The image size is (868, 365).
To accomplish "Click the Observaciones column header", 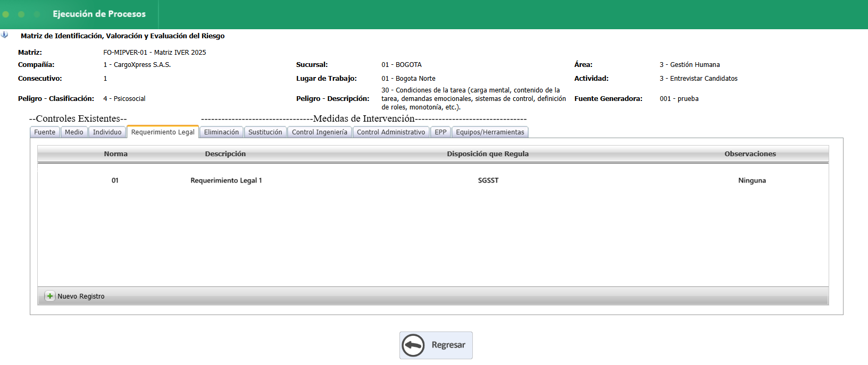I will coord(750,154).
